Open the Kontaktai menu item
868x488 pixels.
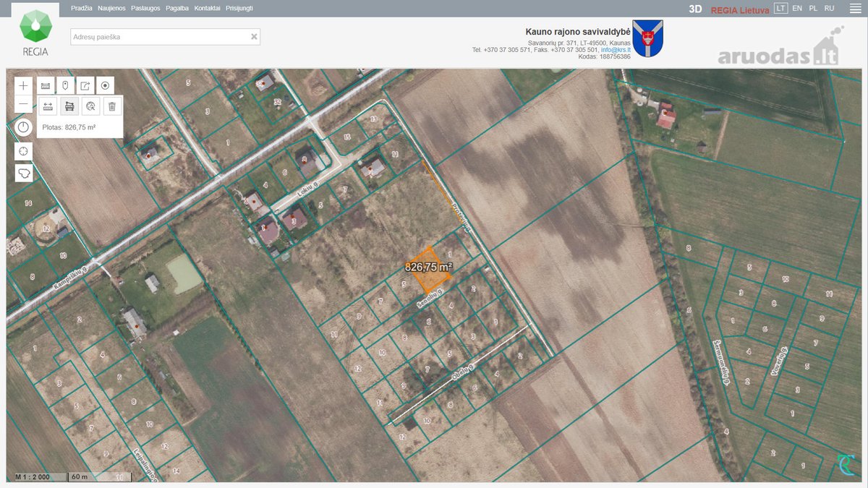(207, 8)
